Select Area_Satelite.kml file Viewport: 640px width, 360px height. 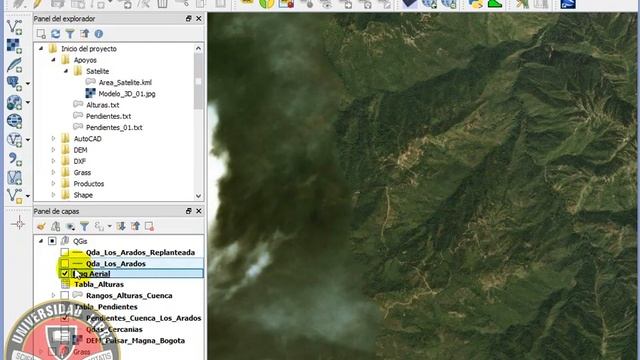pyautogui.click(x=125, y=82)
